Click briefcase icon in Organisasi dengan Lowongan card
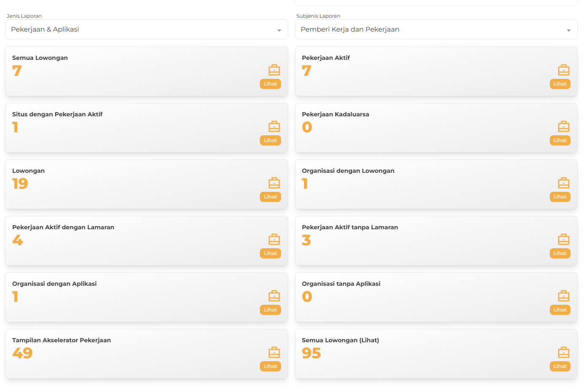The height and width of the screenshot is (392, 584). pos(564,183)
